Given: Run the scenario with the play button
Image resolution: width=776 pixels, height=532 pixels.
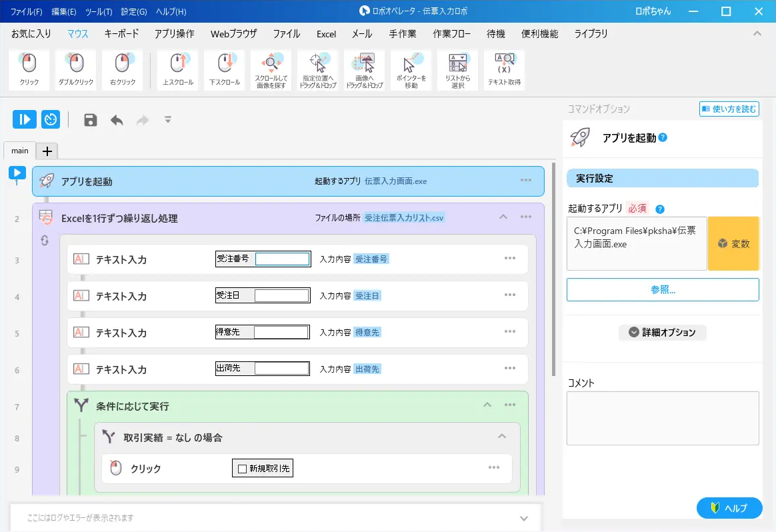Looking at the screenshot, I should coord(24,119).
